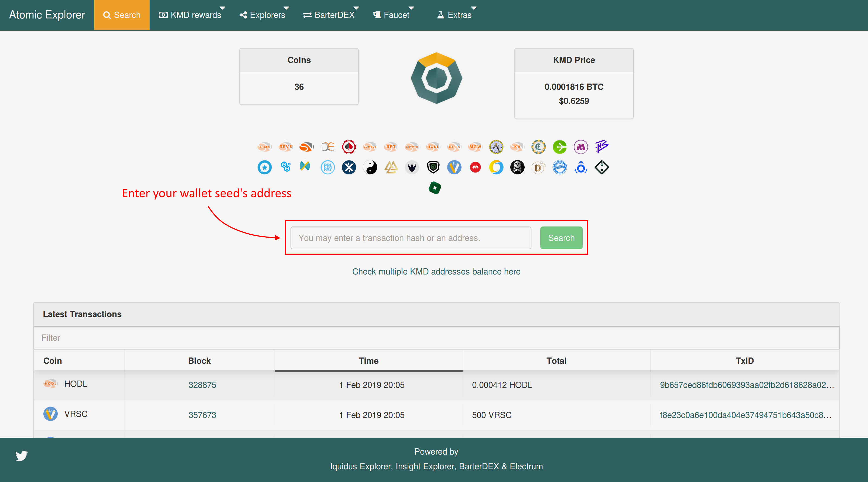Open the Explorers dropdown menu

(x=263, y=15)
